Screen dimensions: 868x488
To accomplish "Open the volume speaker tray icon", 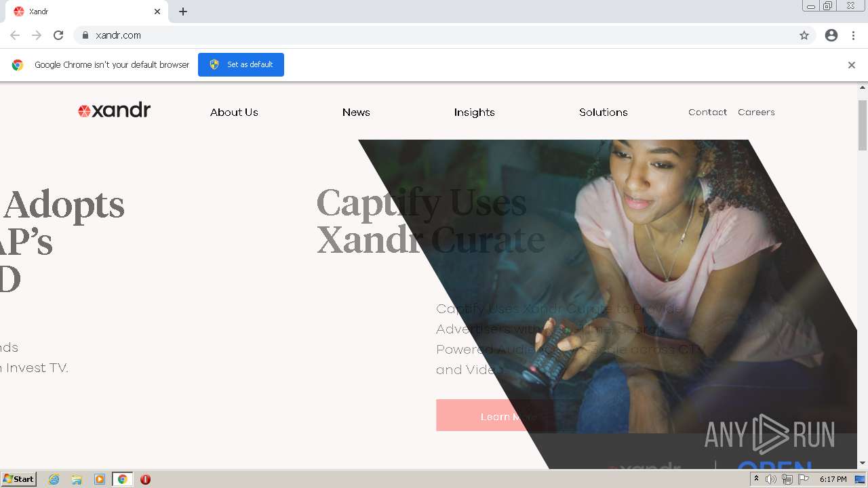I will tap(771, 479).
